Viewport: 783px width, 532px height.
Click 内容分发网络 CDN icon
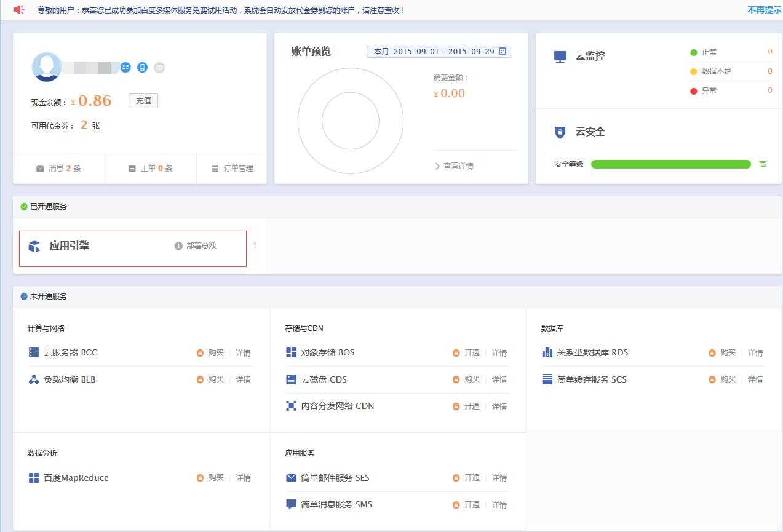click(x=291, y=406)
